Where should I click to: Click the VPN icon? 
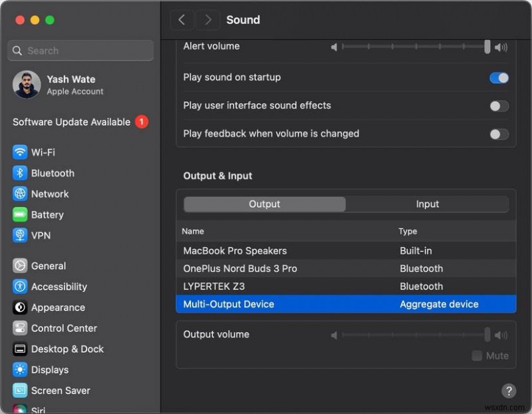click(x=20, y=235)
